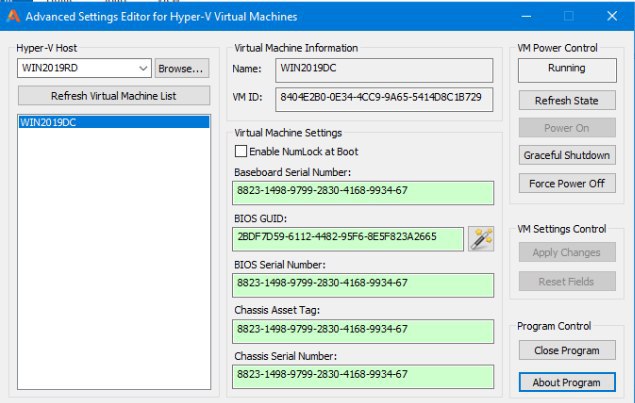Click Graceful Shutdown button
Image resolution: width=635 pixels, height=403 pixels.
click(567, 155)
